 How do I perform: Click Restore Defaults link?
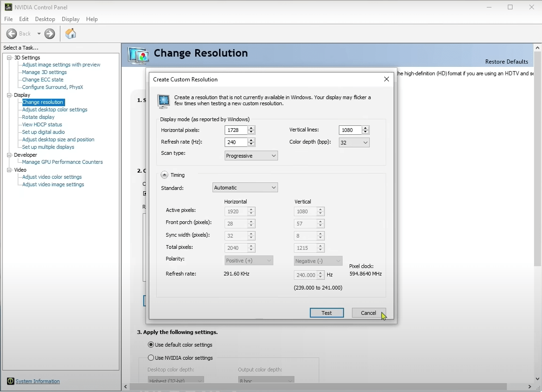click(x=506, y=61)
